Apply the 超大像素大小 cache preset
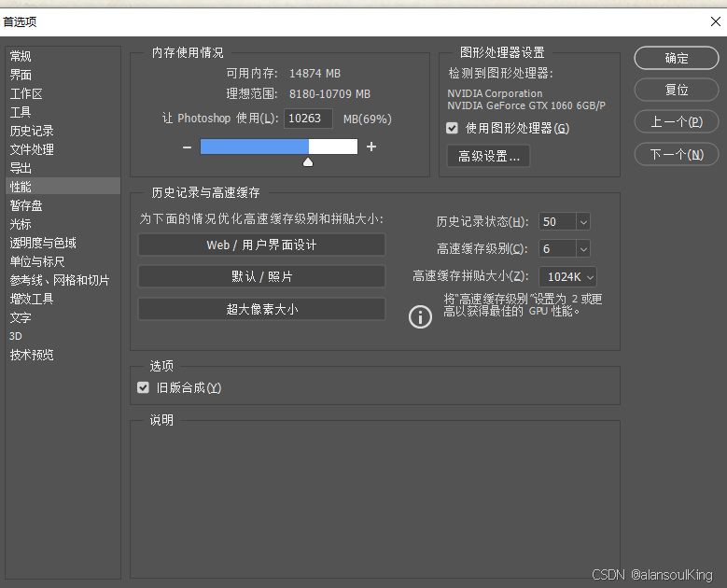Viewport: 727px width, 588px height. [x=261, y=309]
